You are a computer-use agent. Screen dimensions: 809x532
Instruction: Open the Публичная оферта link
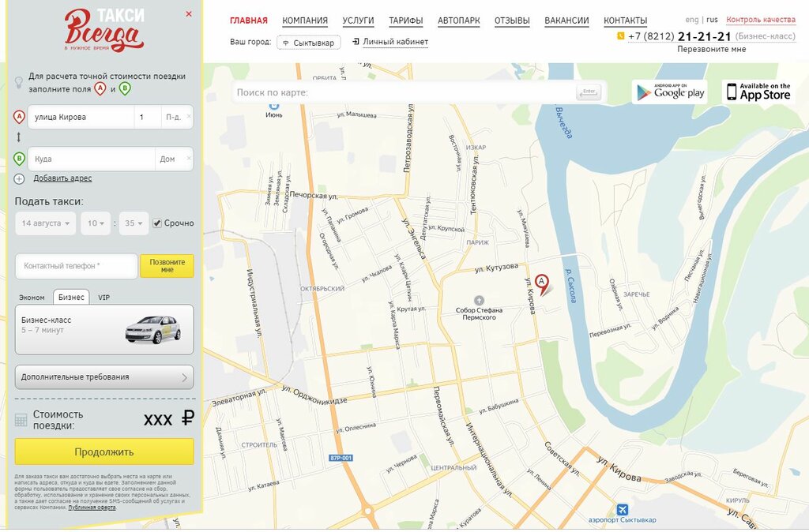(92, 508)
